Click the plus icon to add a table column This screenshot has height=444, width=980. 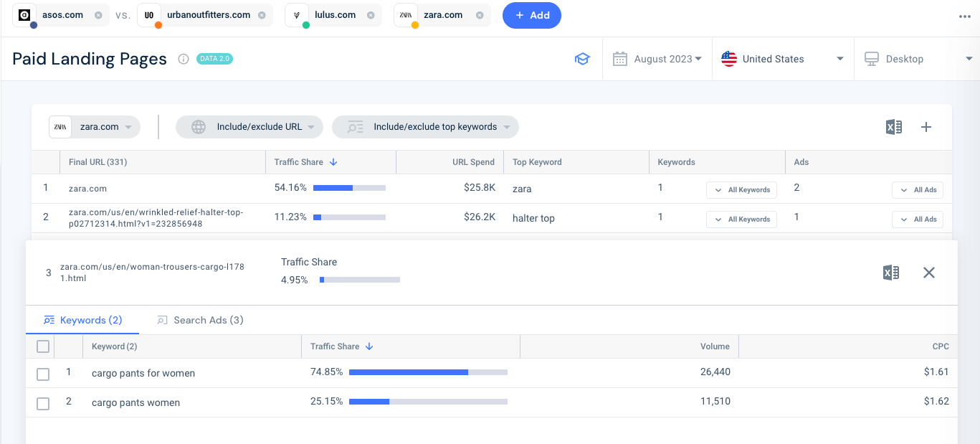(926, 126)
